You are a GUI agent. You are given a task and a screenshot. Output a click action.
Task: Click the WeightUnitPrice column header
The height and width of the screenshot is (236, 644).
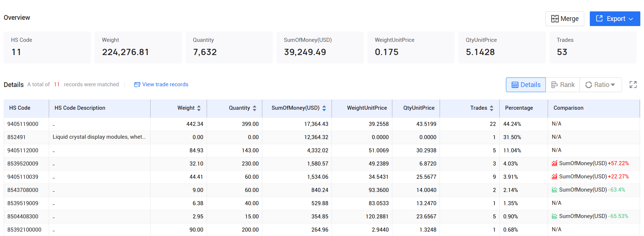click(362, 108)
